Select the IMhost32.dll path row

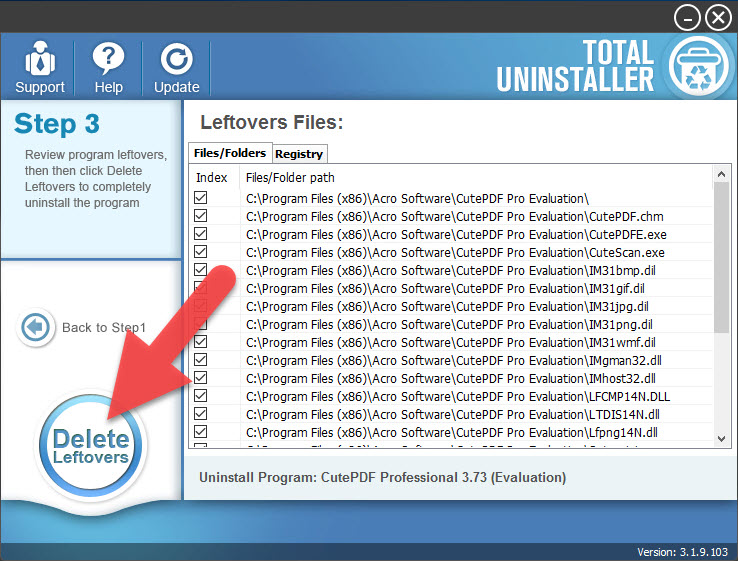tap(451, 378)
